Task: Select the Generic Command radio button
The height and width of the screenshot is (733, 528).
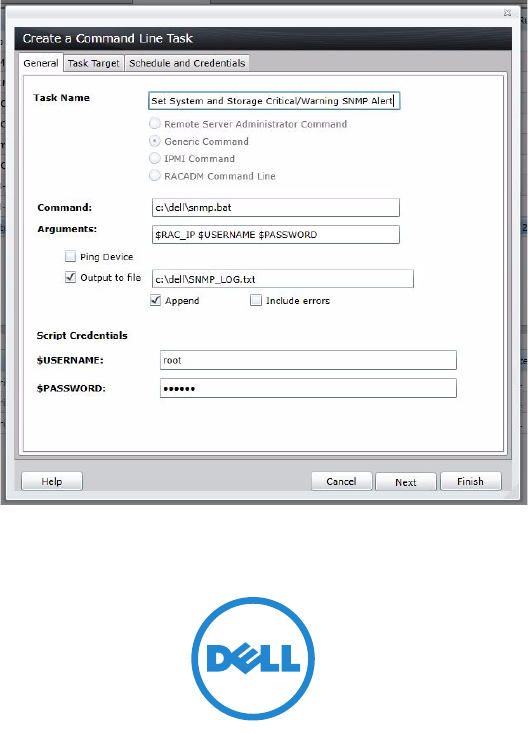Action: coord(155,141)
